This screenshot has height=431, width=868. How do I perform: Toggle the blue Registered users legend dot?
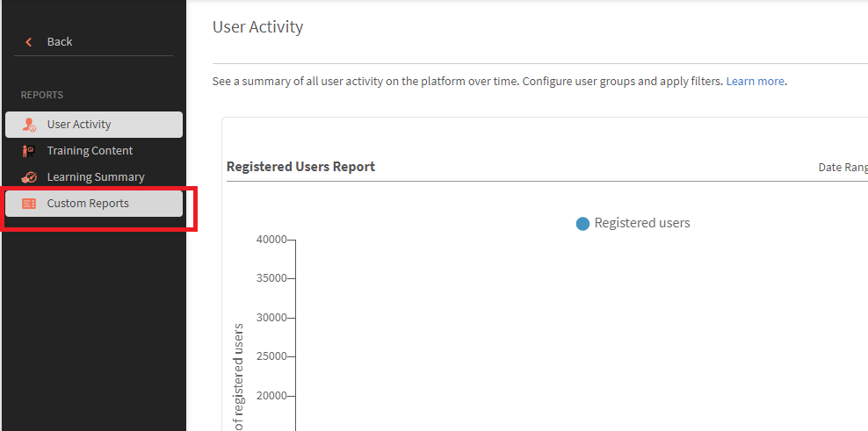coord(582,224)
